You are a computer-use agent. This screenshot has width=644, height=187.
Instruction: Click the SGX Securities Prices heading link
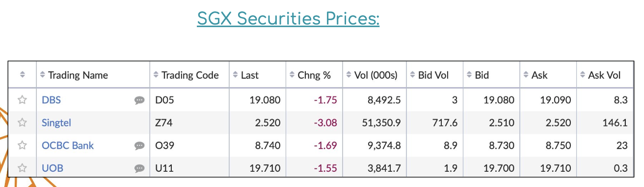(288, 19)
